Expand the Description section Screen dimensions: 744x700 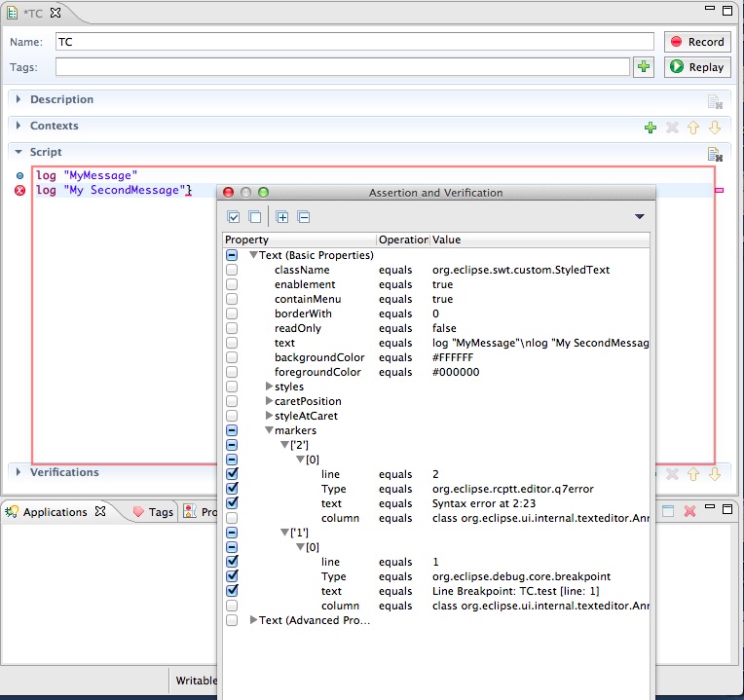(19, 99)
